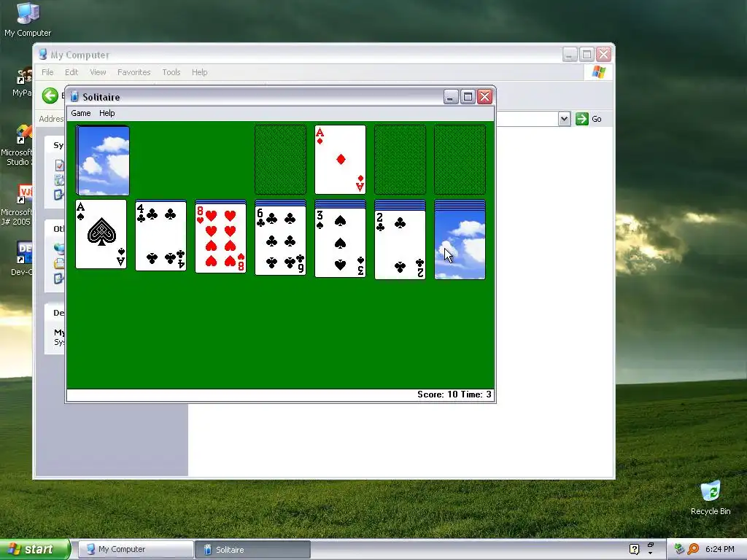
Task: Click the Solitaire title bar icon
Action: (x=74, y=97)
